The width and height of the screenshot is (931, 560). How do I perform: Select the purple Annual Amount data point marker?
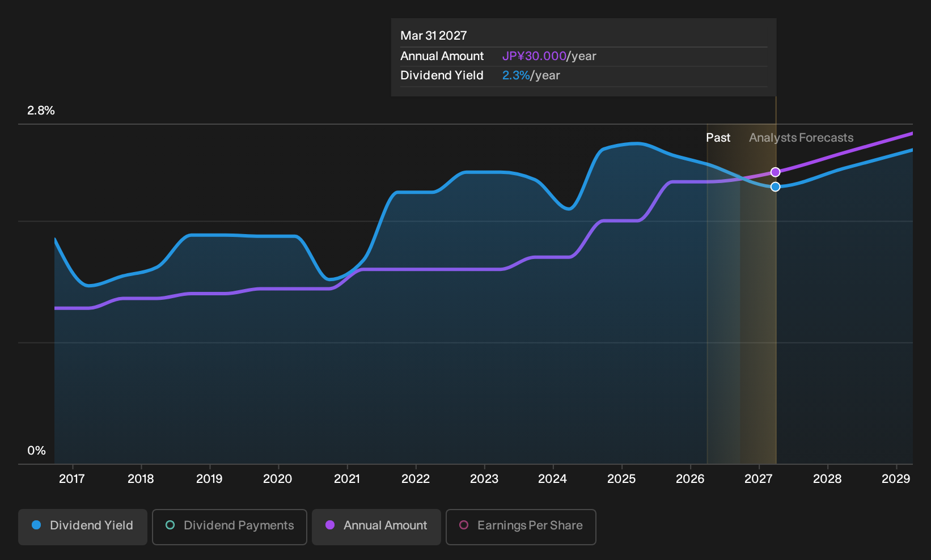point(775,172)
